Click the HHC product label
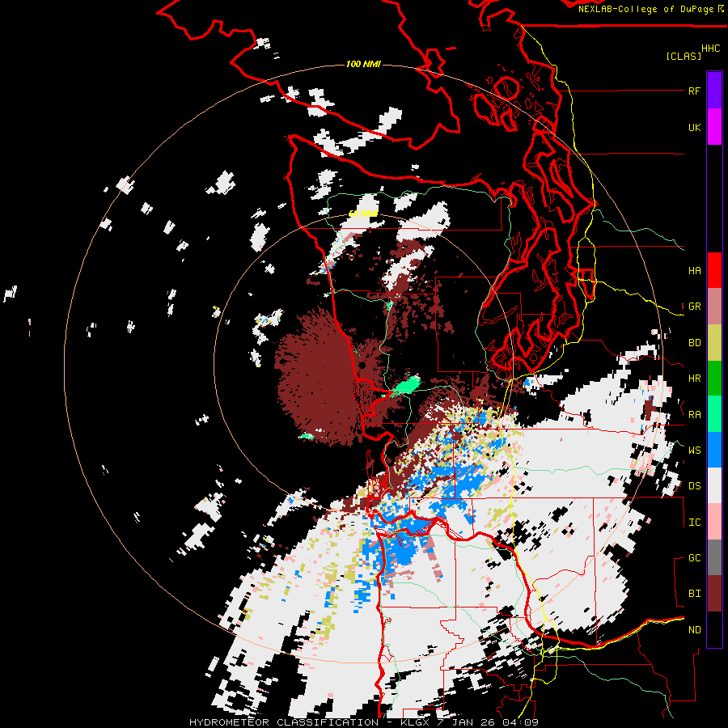 pos(711,49)
